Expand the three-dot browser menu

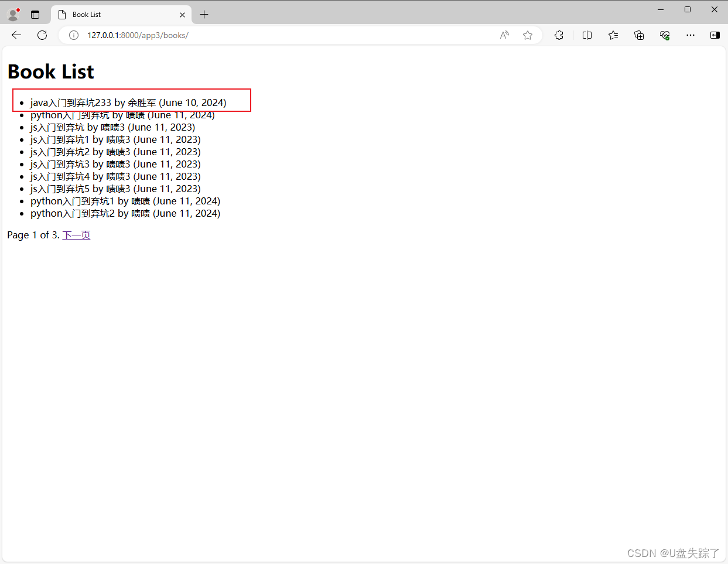690,35
